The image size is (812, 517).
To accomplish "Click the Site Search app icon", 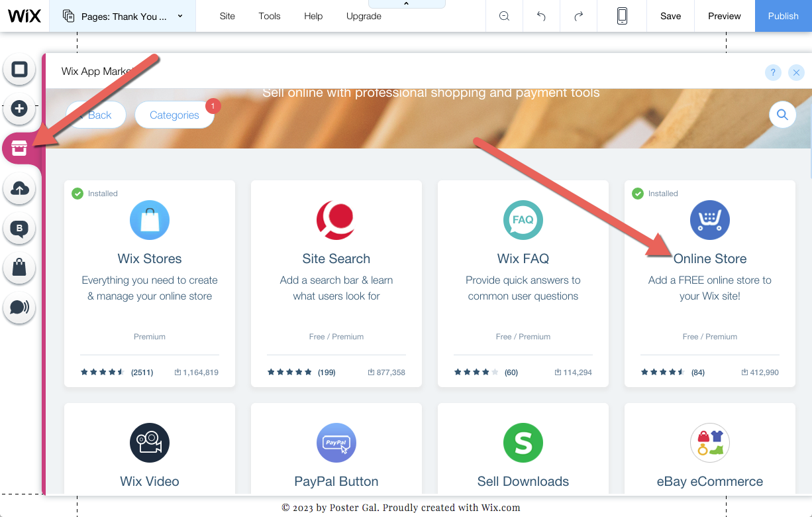I will (x=336, y=220).
